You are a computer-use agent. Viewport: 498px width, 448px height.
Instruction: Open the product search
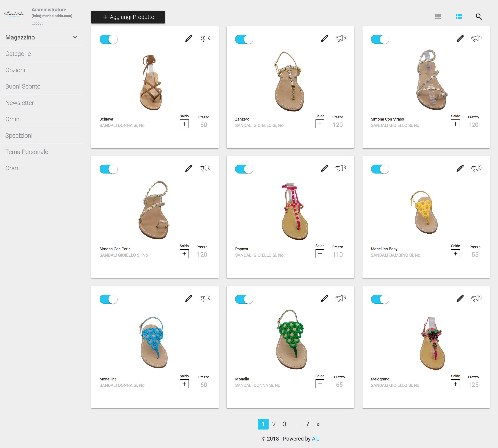click(479, 17)
